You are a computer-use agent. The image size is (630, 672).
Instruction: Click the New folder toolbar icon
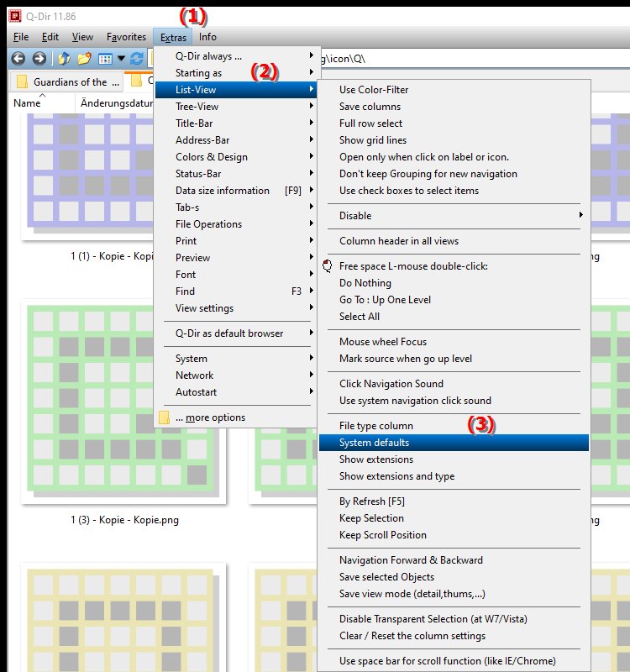[x=84, y=58]
